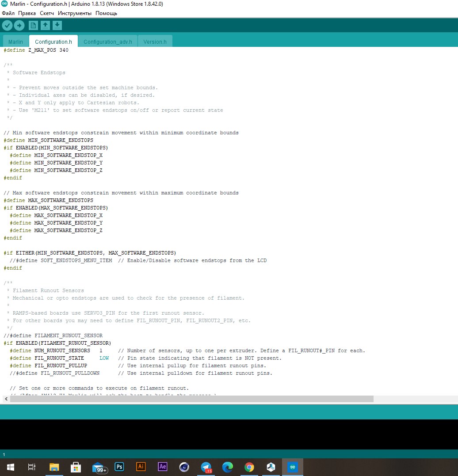The width and height of the screenshot is (458, 476).
Task: Select the Configuration.h tab
Action: tap(53, 42)
